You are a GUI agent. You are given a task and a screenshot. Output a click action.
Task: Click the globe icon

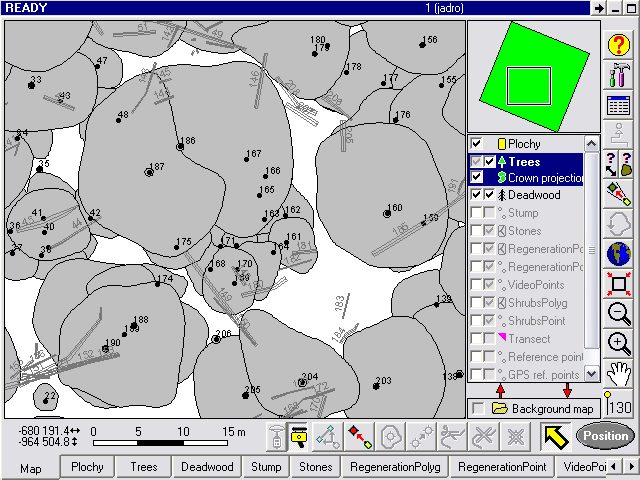[619, 251]
